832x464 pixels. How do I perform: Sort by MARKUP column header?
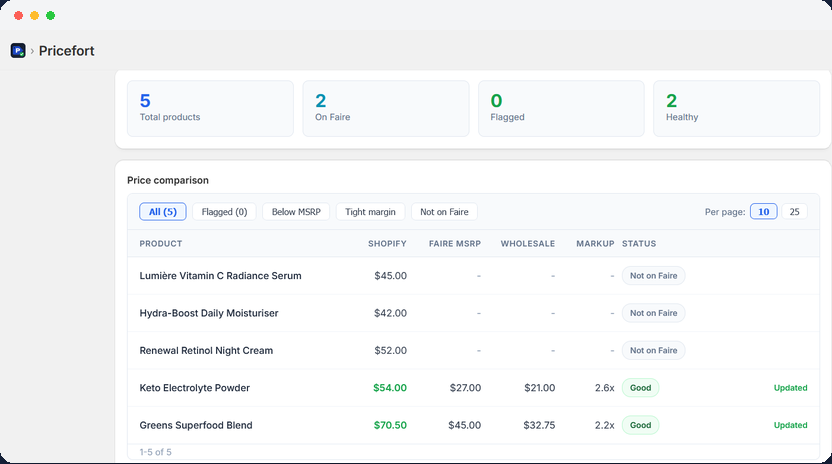(x=595, y=244)
